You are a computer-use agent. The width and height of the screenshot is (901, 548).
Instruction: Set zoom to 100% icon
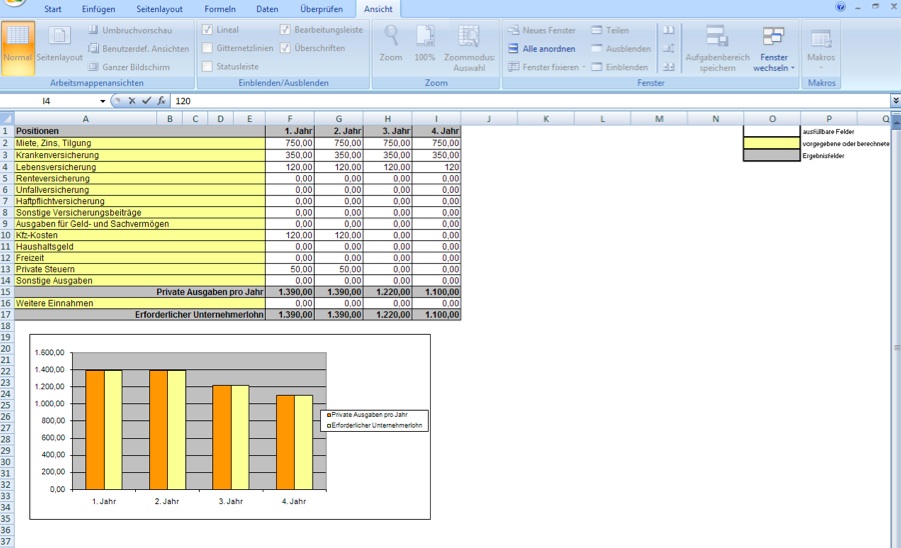coord(425,36)
